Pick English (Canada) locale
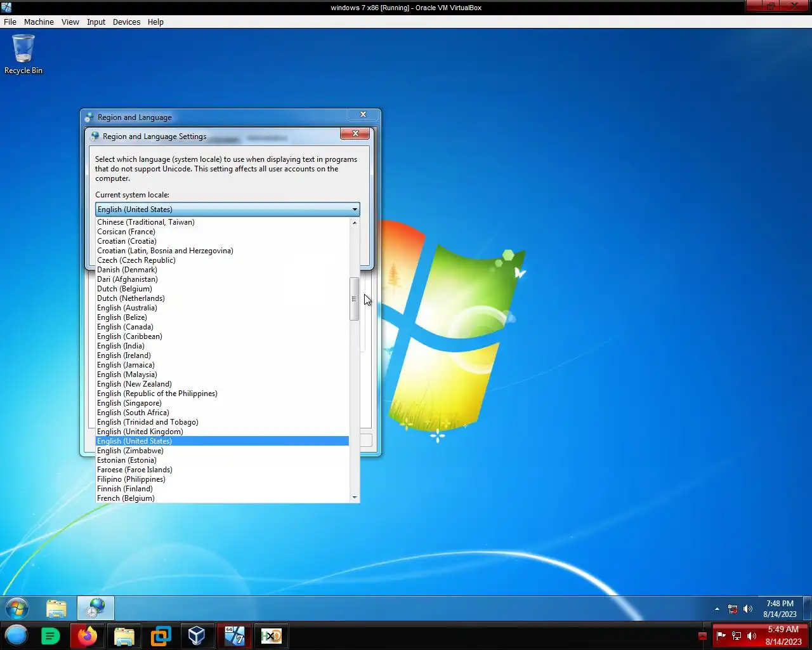This screenshot has height=650, width=812. (222, 327)
